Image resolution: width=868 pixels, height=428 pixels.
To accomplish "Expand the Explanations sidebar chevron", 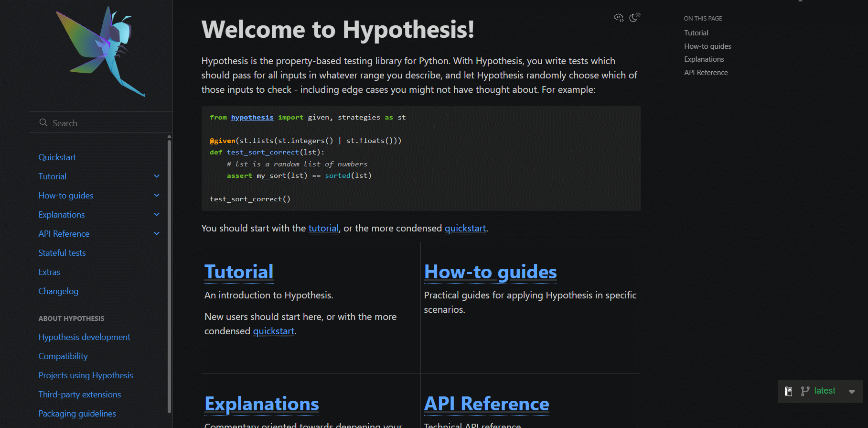I will pos(157,214).
